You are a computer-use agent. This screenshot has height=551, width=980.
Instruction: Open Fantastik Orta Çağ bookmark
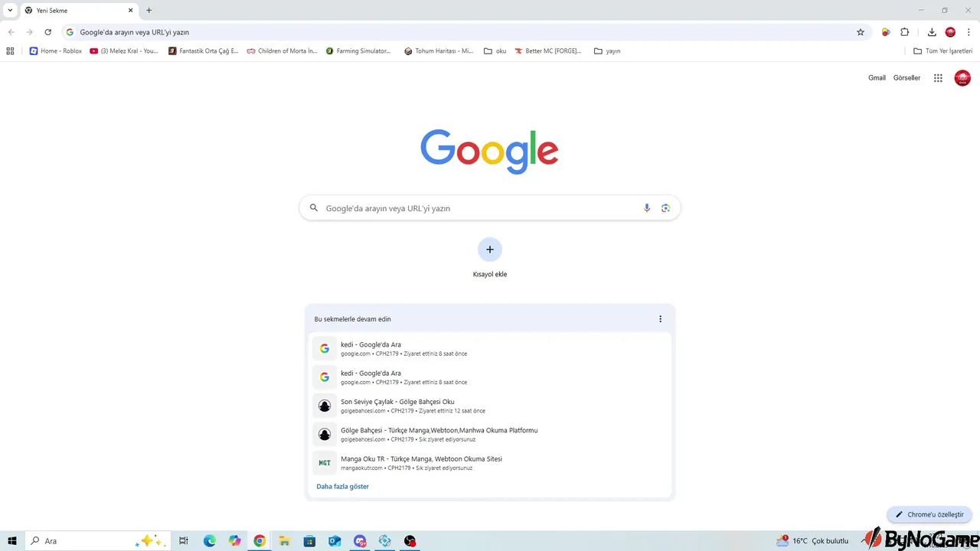coord(203,51)
